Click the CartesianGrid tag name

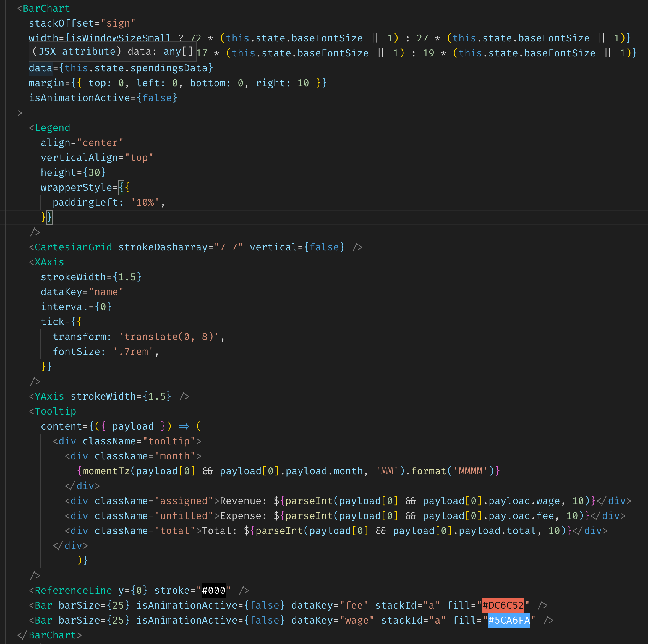[73, 247]
